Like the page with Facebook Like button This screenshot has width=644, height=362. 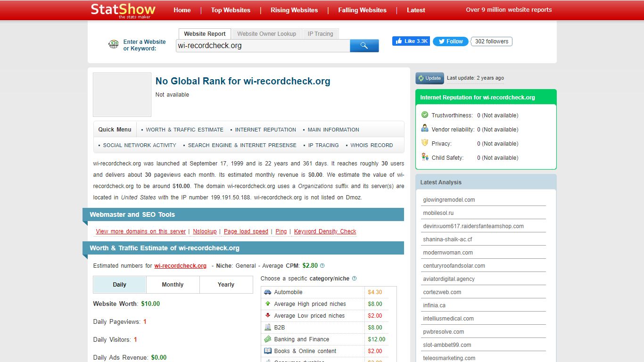411,41
